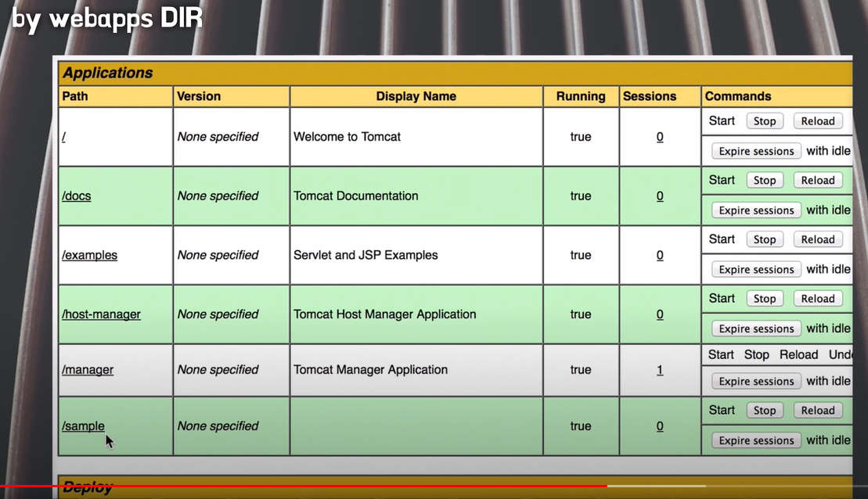Stop the Welcome to Tomcat application
The image size is (868, 499).
point(765,121)
